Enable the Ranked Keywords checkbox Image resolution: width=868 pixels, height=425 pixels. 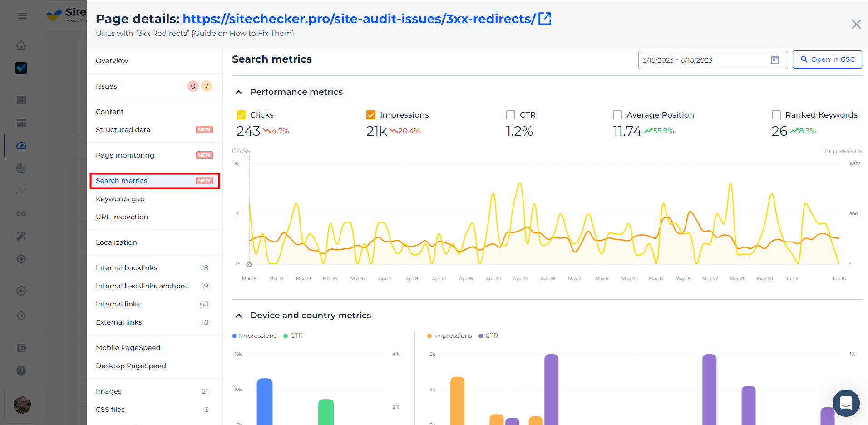(x=776, y=115)
